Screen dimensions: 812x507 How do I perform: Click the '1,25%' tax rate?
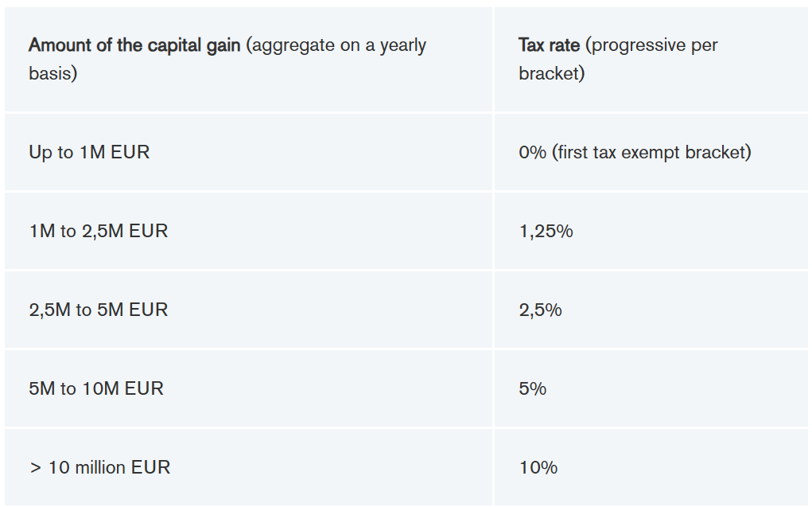pos(546,231)
